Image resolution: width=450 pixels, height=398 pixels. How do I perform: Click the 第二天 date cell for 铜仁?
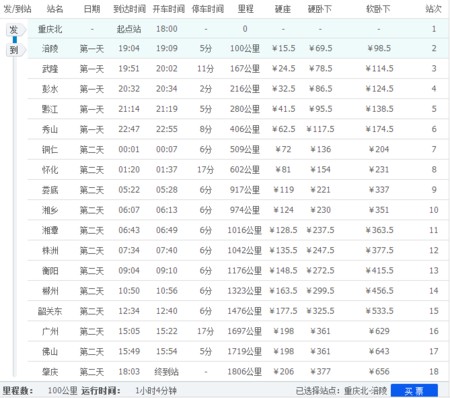[x=92, y=150]
